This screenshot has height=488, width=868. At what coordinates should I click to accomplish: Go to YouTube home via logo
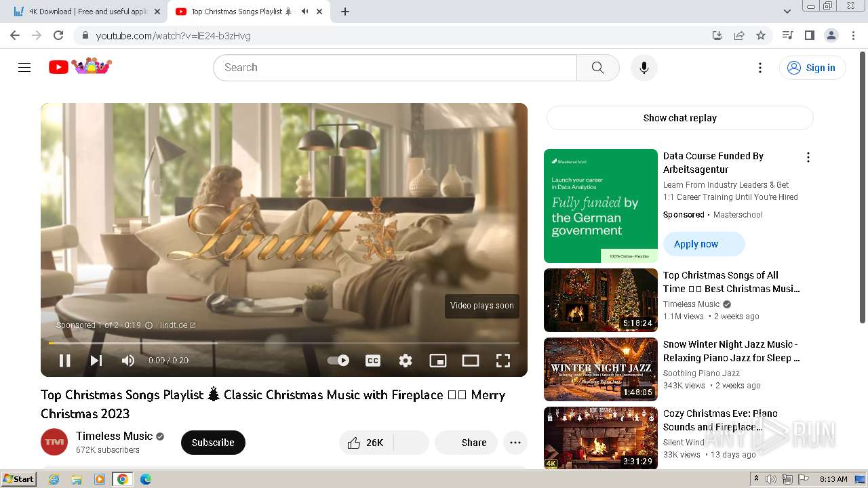(80, 66)
